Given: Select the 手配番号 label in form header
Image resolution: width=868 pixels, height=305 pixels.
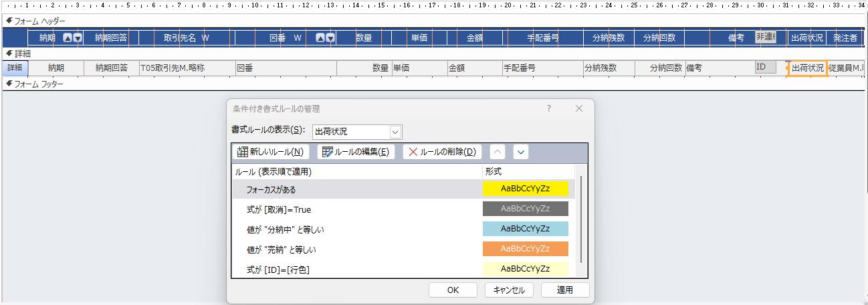Looking at the screenshot, I should click(x=542, y=38).
